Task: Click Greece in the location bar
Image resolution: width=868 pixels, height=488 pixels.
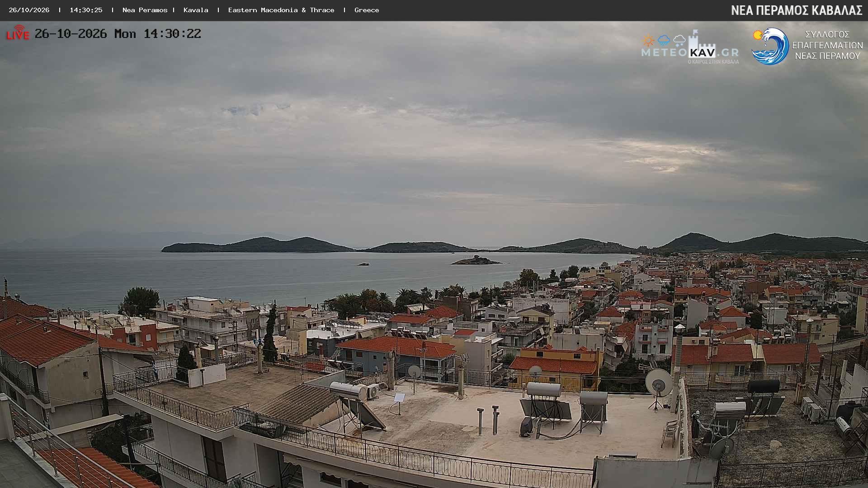Action: pos(367,10)
